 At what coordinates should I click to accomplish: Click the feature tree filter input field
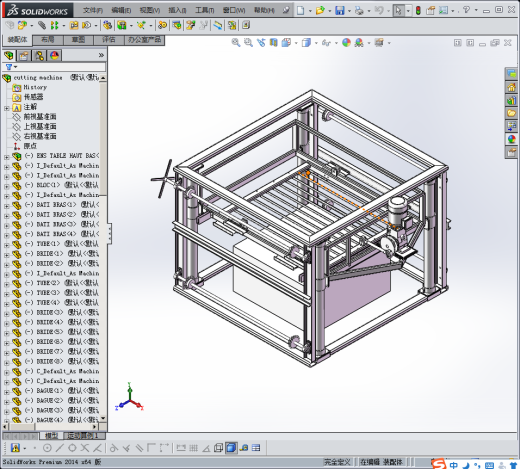(54, 67)
